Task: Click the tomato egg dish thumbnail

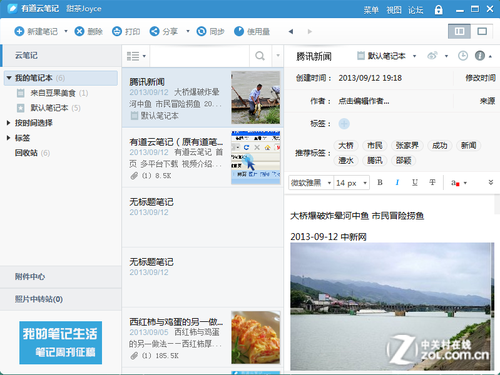Action: tap(256, 337)
